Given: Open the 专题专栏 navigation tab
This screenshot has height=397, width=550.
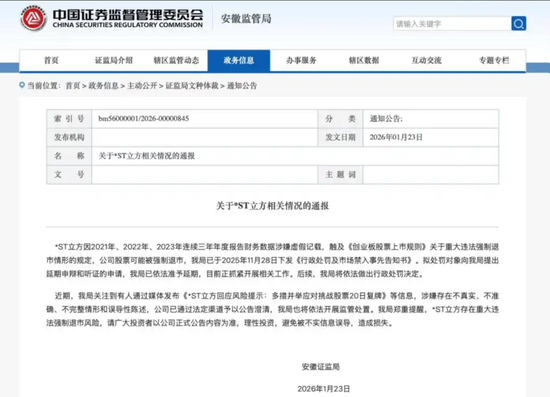Looking at the screenshot, I should coord(494,60).
